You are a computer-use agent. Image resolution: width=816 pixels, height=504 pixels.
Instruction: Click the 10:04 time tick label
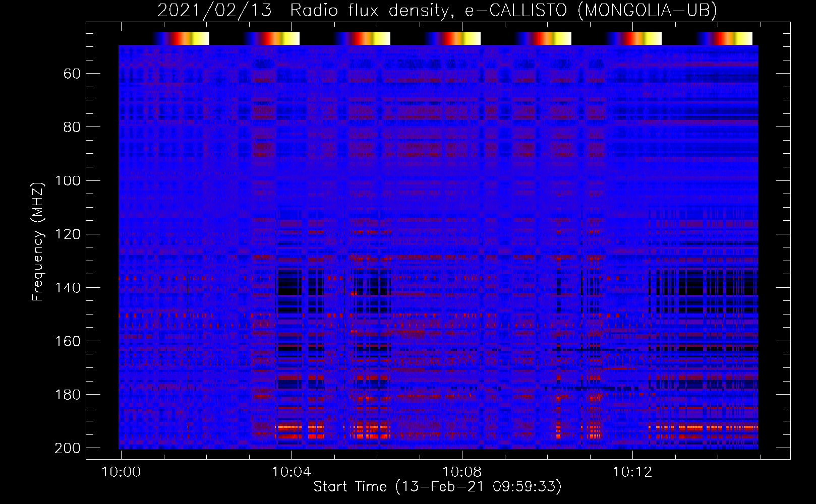(292, 472)
